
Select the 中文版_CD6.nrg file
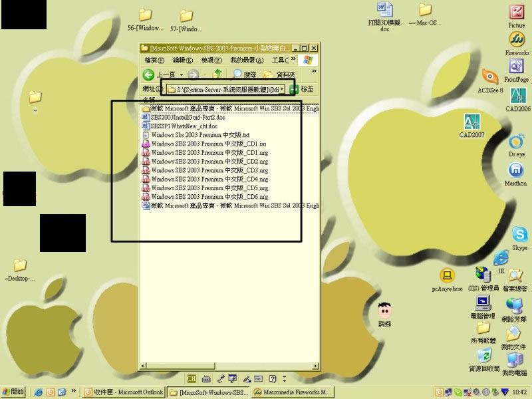coord(205,197)
